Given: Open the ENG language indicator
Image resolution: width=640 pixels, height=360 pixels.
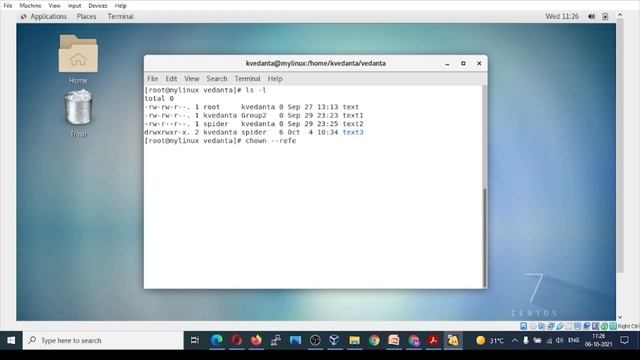Looking at the screenshot, I should click(573, 340).
